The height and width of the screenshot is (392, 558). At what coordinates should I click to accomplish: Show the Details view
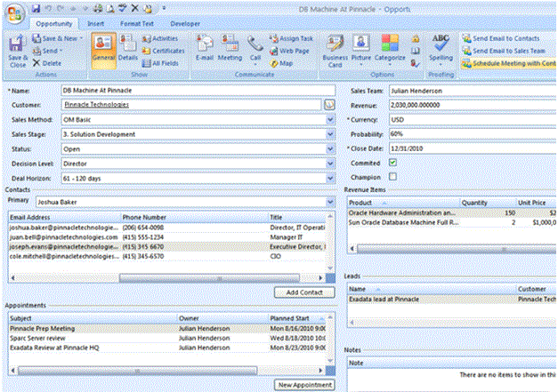(x=128, y=48)
